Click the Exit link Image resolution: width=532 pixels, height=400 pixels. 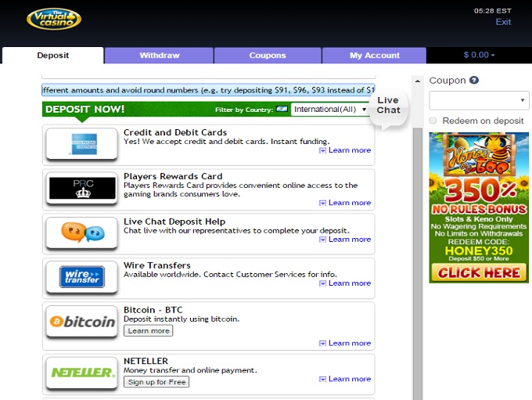tap(503, 22)
